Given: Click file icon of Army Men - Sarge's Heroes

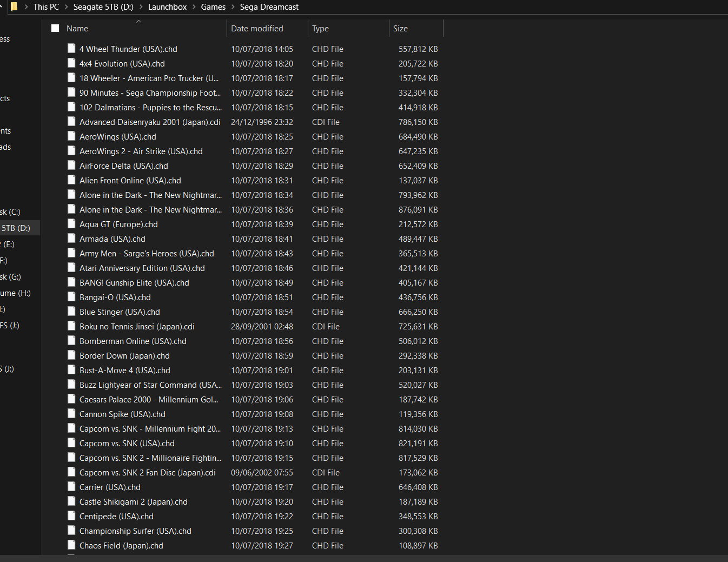Looking at the screenshot, I should tap(71, 253).
